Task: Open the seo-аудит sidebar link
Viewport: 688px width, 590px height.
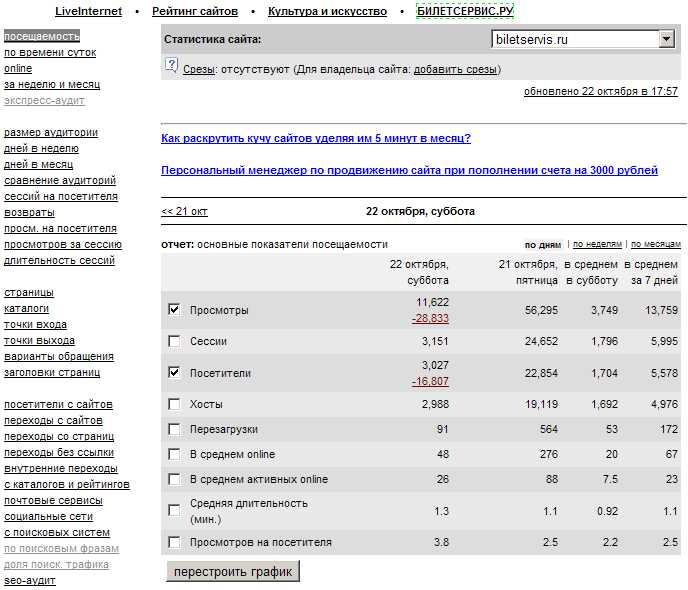Action: tap(30, 581)
